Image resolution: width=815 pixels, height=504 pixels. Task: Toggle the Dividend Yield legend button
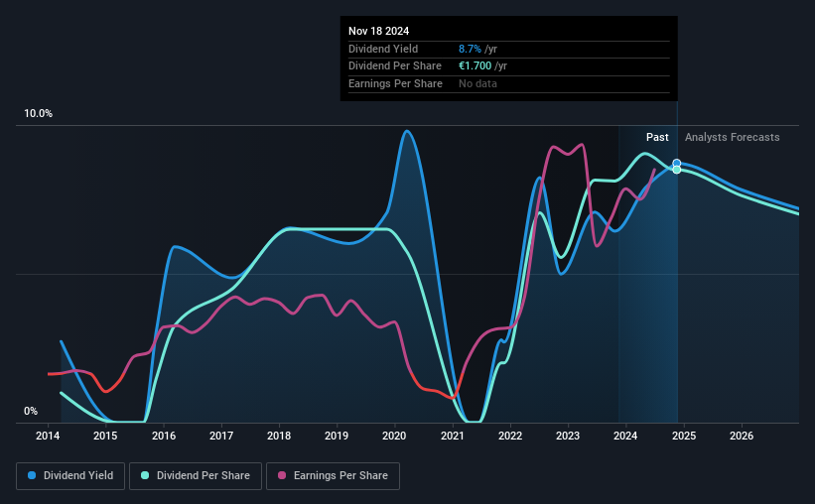pos(70,476)
